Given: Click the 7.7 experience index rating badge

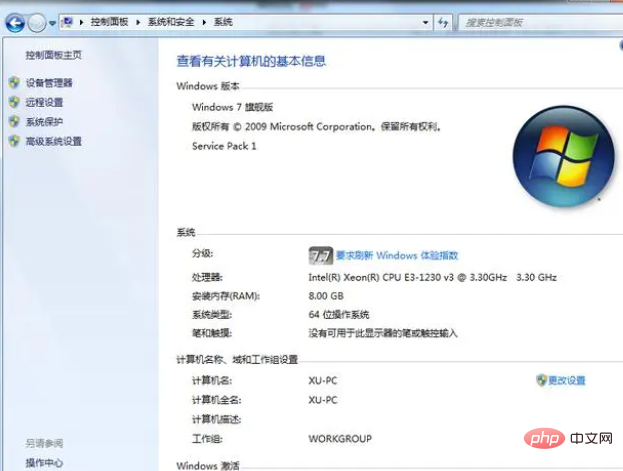Looking at the screenshot, I should (x=321, y=256).
